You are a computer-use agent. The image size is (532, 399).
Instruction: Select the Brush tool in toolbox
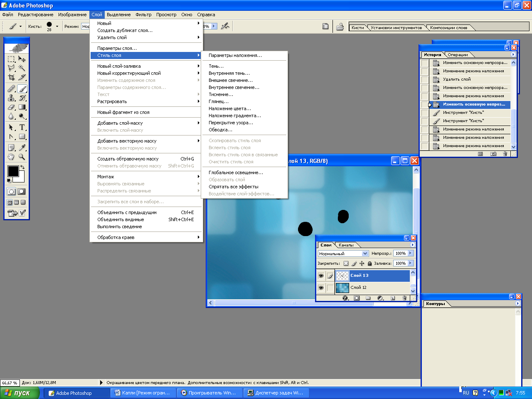[x=22, y=89]
